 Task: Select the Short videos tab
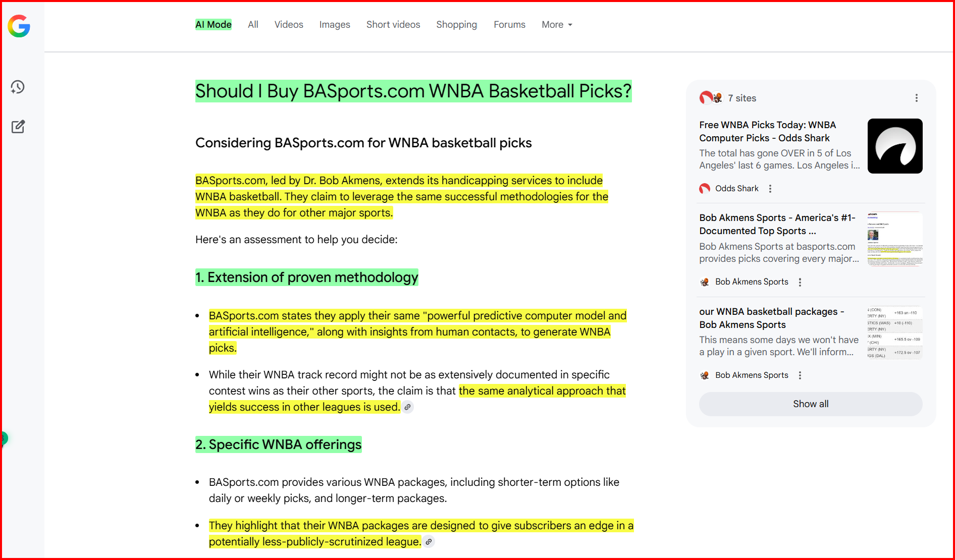click(393, 25)
